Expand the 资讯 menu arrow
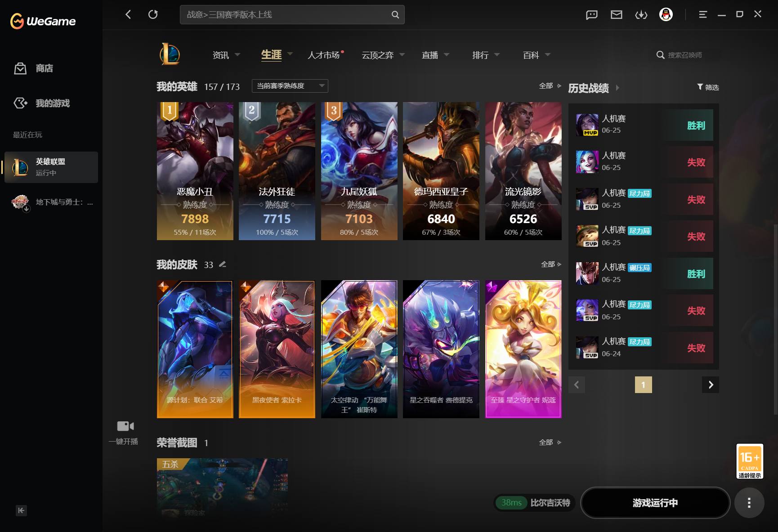The width and height of the screenshot is (778, 532). click(237, 54)
